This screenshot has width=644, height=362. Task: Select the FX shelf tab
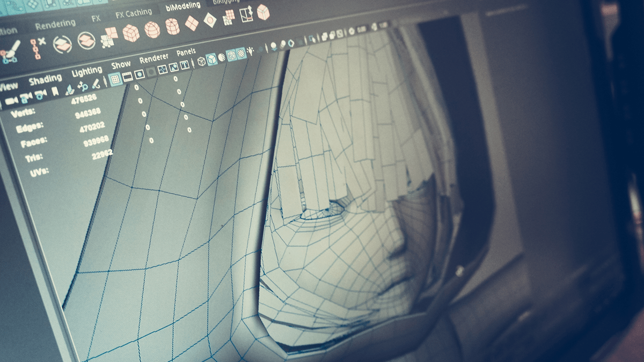click(x=96, y=18)
